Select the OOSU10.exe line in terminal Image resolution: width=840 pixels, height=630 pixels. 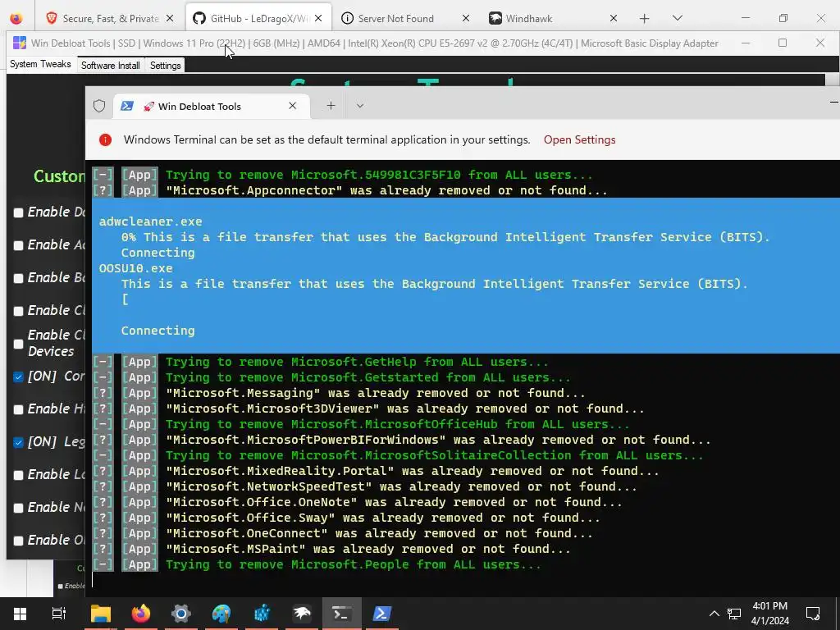click(136, 268)
